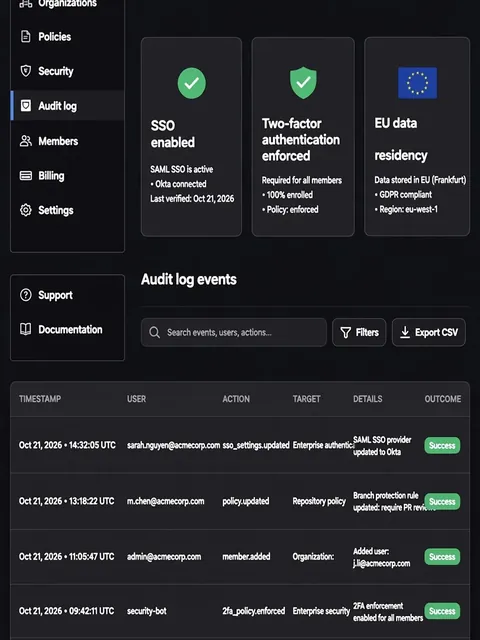Click the member.added action
This screenshot has height=640, width=480.
pyautogui.click(x=246, y=556)
